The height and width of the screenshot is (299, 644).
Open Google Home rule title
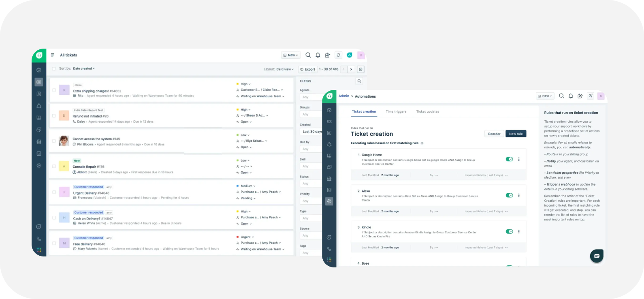tap(372, 155)
